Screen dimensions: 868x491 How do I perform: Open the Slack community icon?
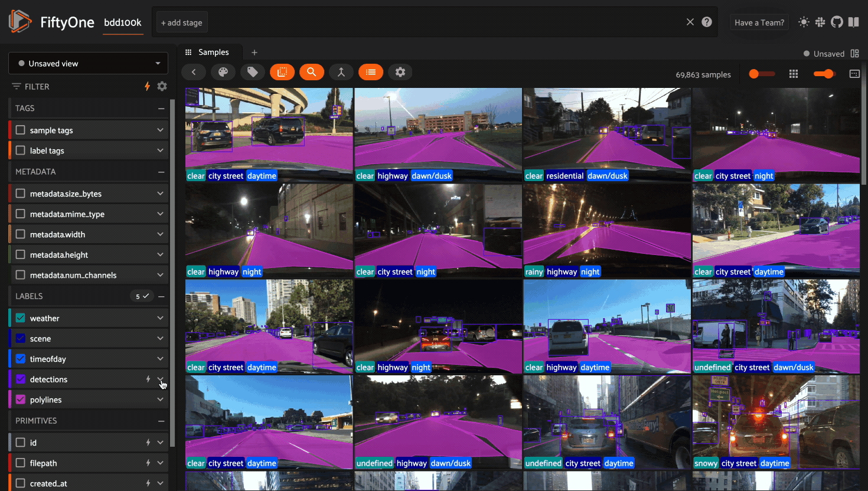pos(820,22)
